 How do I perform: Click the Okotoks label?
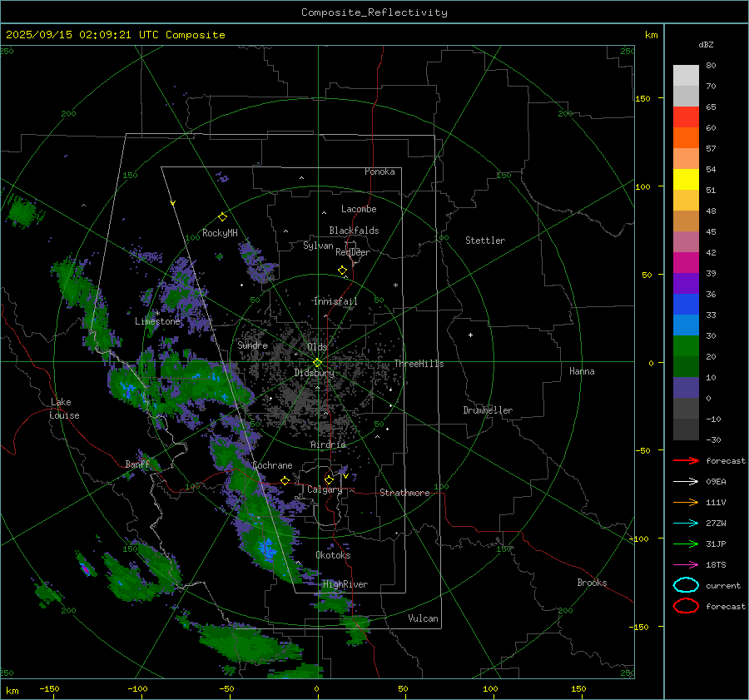pyautogui.click(x=333, y=555)
